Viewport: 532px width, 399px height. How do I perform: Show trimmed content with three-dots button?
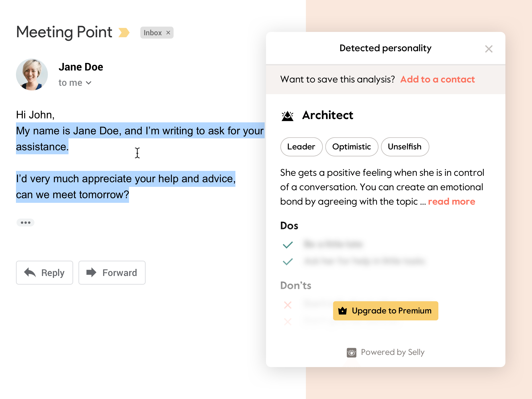[x=25, y=223]
